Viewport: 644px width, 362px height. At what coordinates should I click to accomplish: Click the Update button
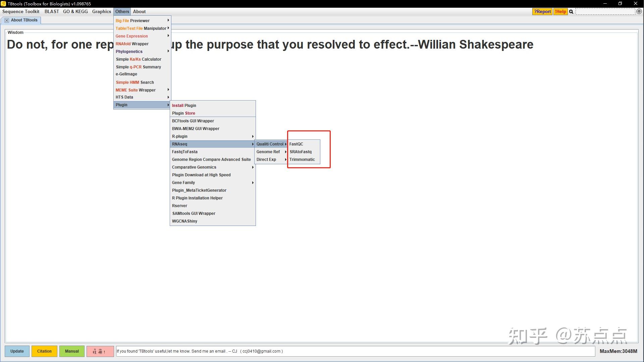pos(17,351)
